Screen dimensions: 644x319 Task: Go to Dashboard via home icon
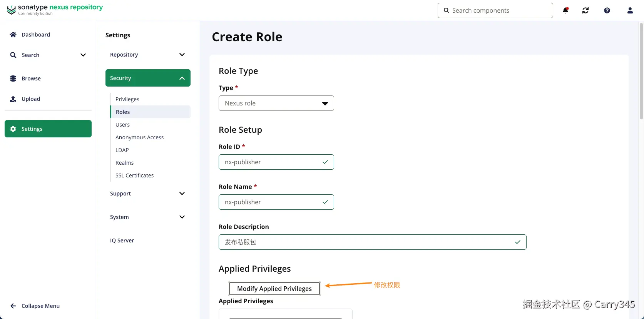13,35
